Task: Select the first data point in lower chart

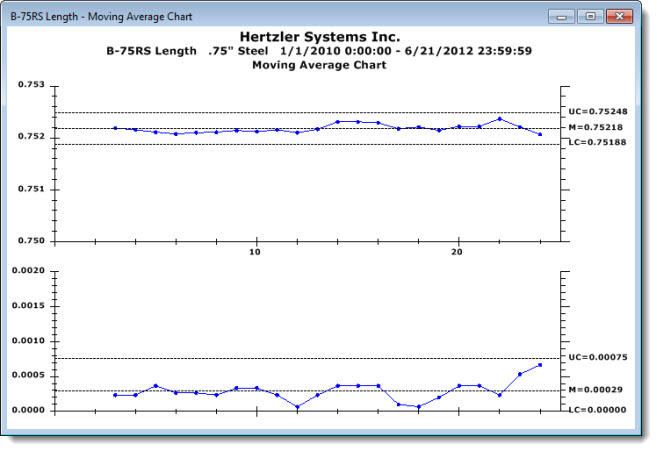Action: [115, 395]
